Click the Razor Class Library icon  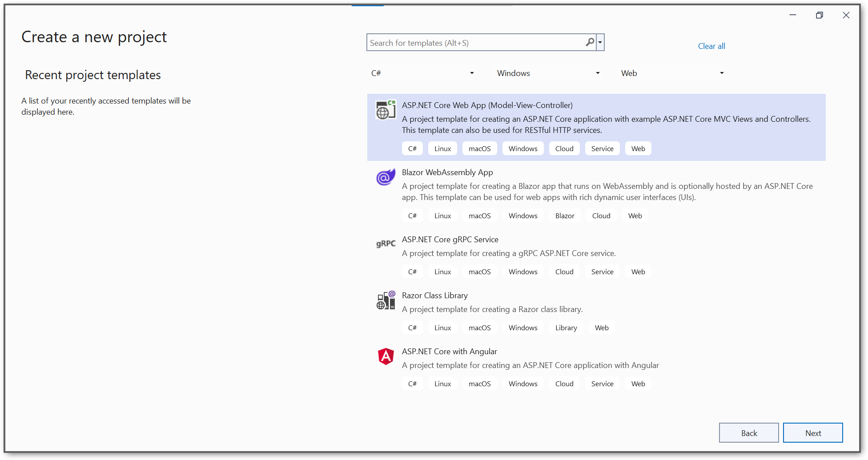[x=386, y=300]
